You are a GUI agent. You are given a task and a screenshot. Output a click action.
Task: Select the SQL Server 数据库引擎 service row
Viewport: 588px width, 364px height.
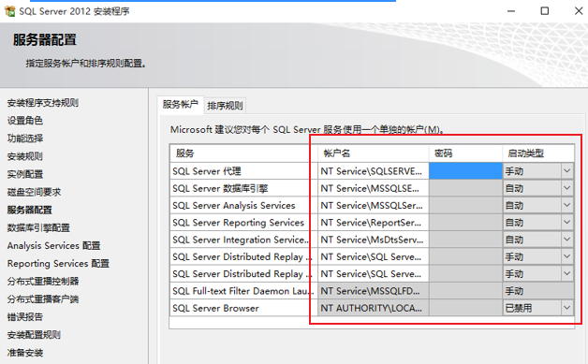click(x=243, y=188)
